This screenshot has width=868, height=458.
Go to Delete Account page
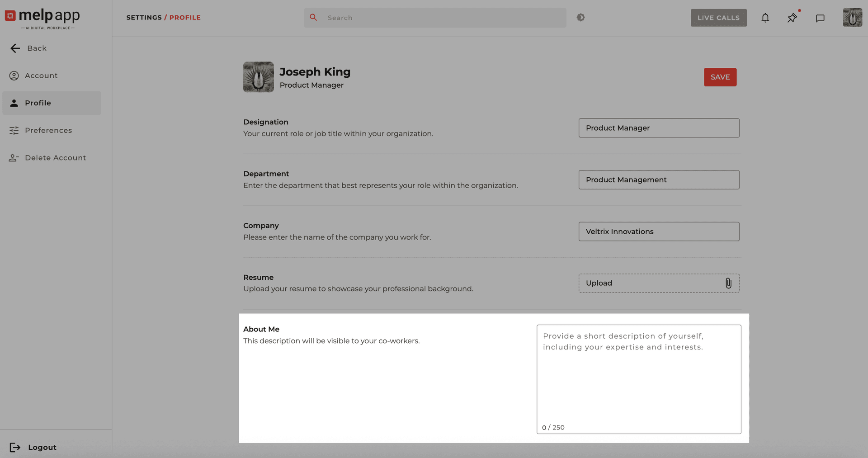click(x=55, y=158)
